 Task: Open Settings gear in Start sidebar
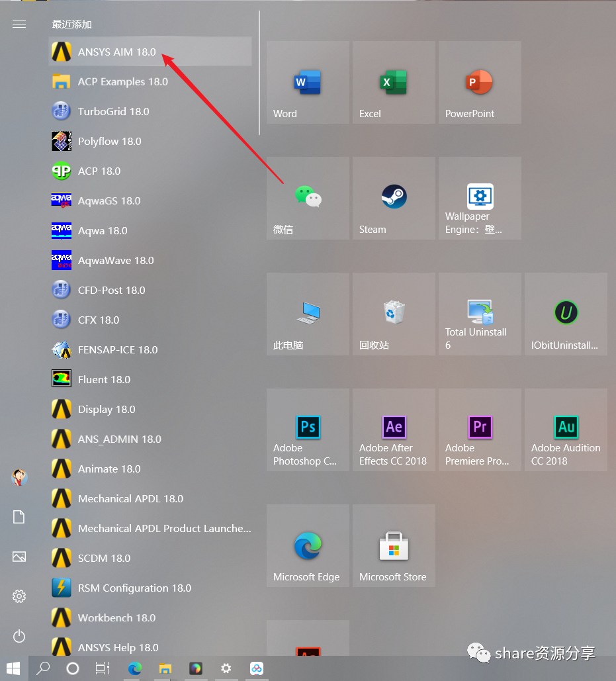(19, 596)
